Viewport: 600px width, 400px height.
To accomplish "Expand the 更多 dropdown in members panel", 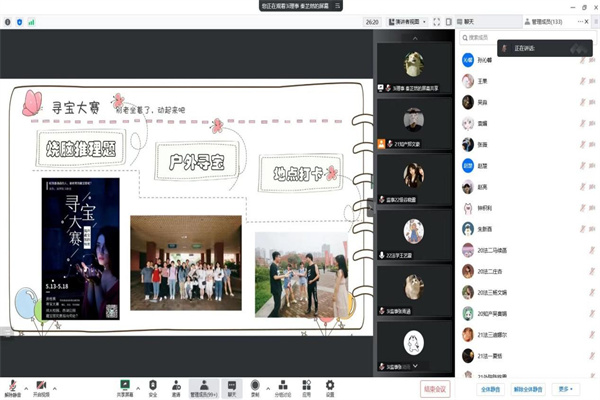I will (568, 389).
